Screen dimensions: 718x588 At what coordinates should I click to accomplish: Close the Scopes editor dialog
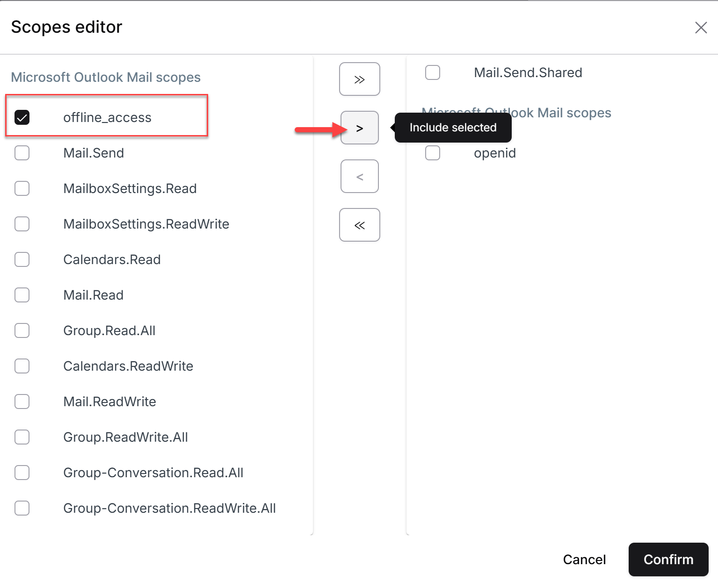click(701, 28)
